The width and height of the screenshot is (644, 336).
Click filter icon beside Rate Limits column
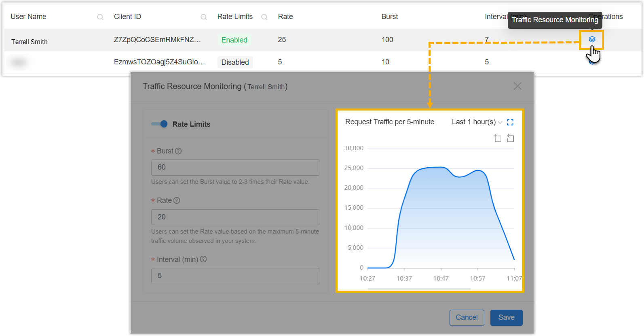(x=264, y=17)
